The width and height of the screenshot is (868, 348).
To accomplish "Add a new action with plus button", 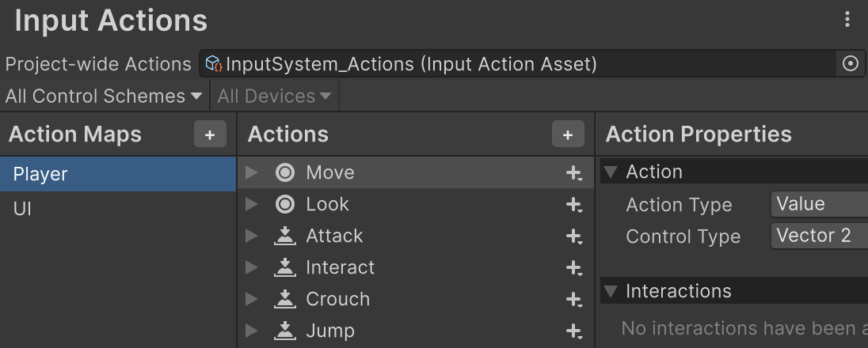I will coord(568,135).
